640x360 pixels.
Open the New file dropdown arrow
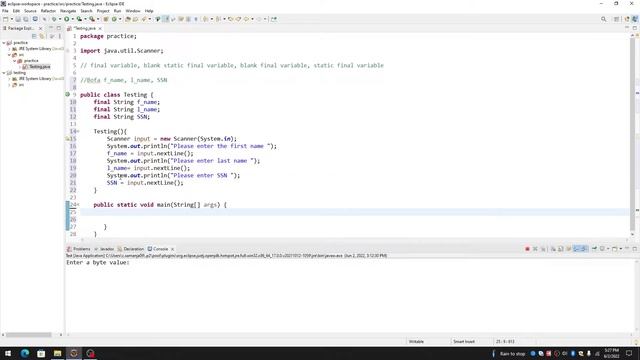tap(11, 19)
